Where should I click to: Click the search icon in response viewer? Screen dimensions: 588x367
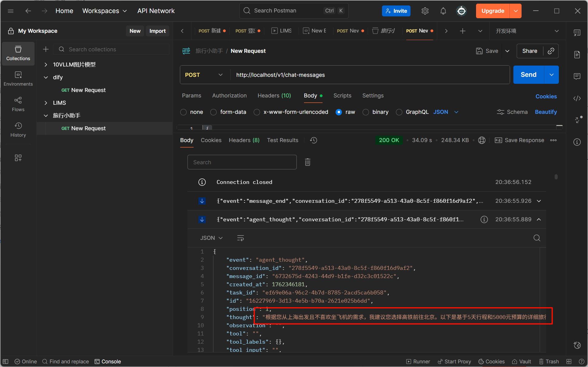click(537, 238)
